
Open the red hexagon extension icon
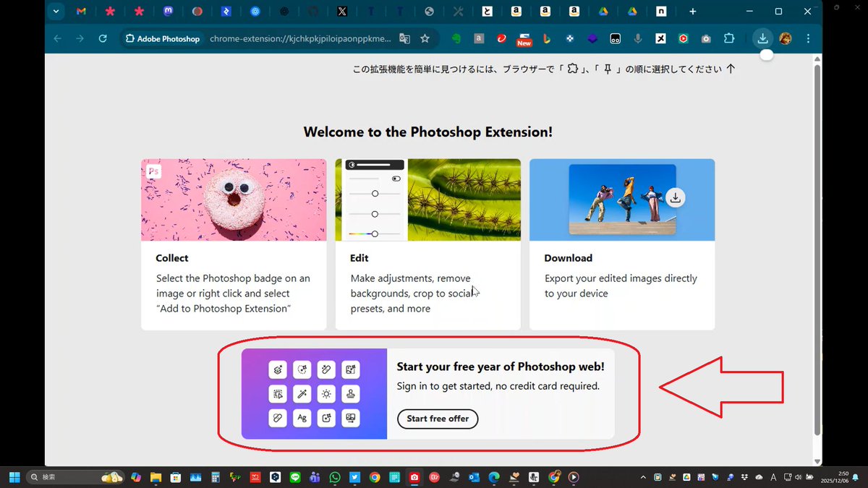pos(684,38)
